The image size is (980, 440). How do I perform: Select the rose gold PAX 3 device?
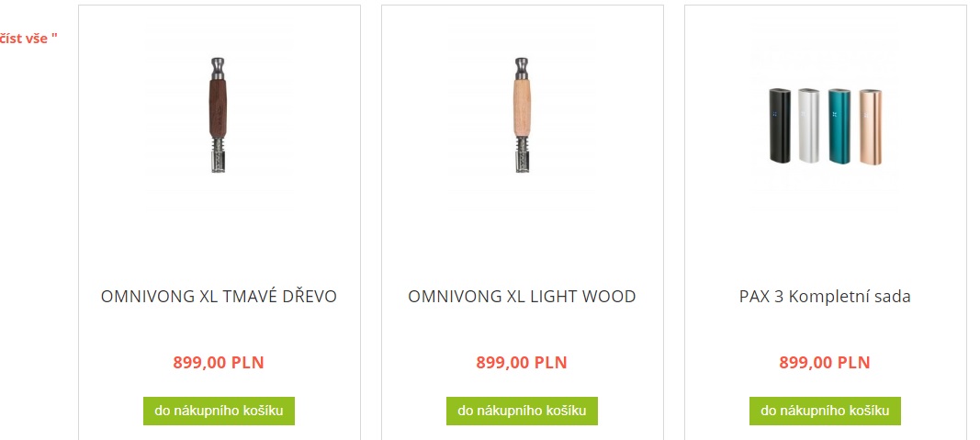[870, 127]
